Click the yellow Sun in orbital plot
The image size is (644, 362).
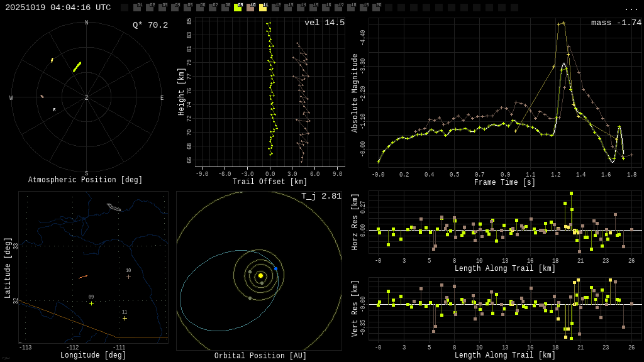(x=260, y=275)
